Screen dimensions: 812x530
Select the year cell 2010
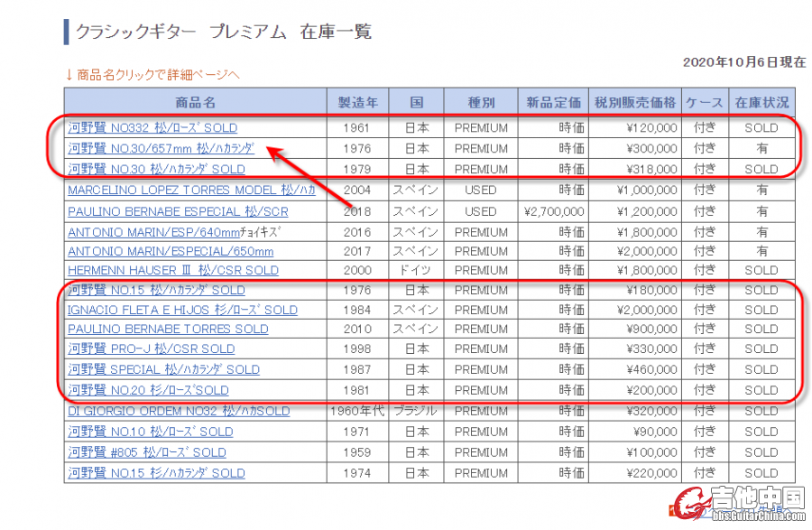[356, 330]
